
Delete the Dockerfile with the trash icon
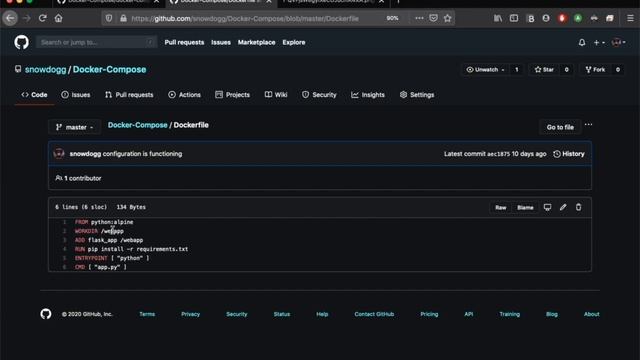coord(578,207)
